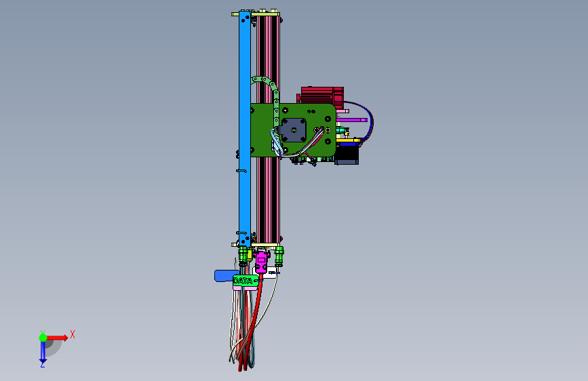Click the green Y axis dot of triad
This screenshot has height=381, width=588.
43,338
